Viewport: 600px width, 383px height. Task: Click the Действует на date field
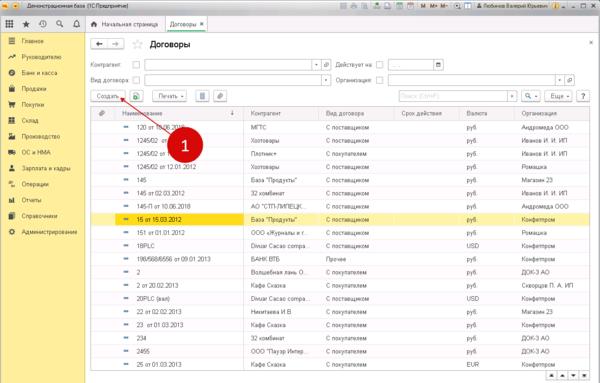coord(411,65)
